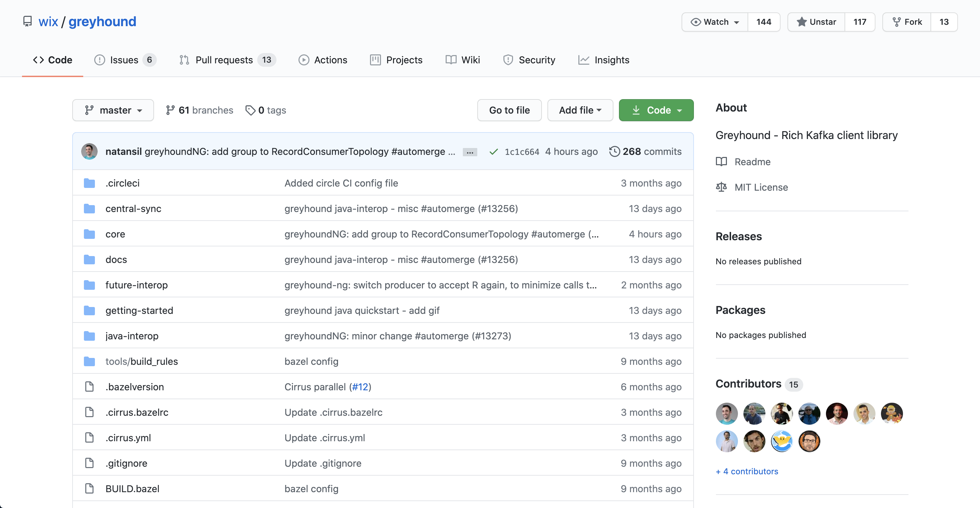Open the green Code download dropdown
The height and width of the screenshot is (508, 980).
tap(656, 110)
